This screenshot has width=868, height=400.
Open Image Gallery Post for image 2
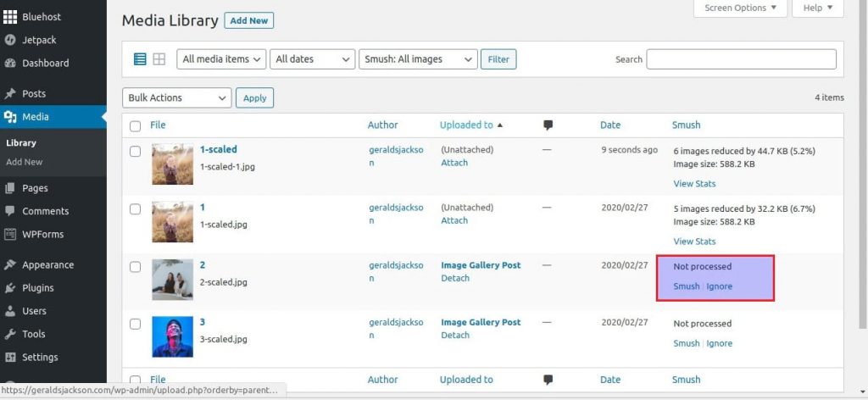[x=481, y=265]
